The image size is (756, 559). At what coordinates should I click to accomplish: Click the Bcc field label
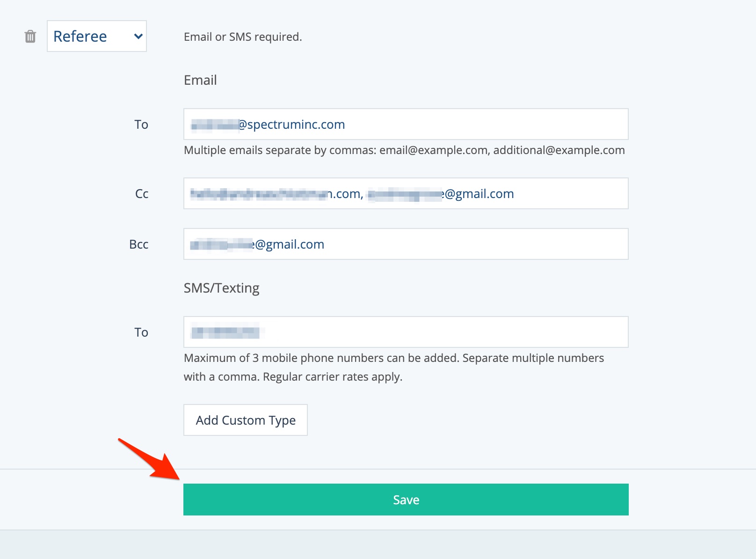[139, 244]
